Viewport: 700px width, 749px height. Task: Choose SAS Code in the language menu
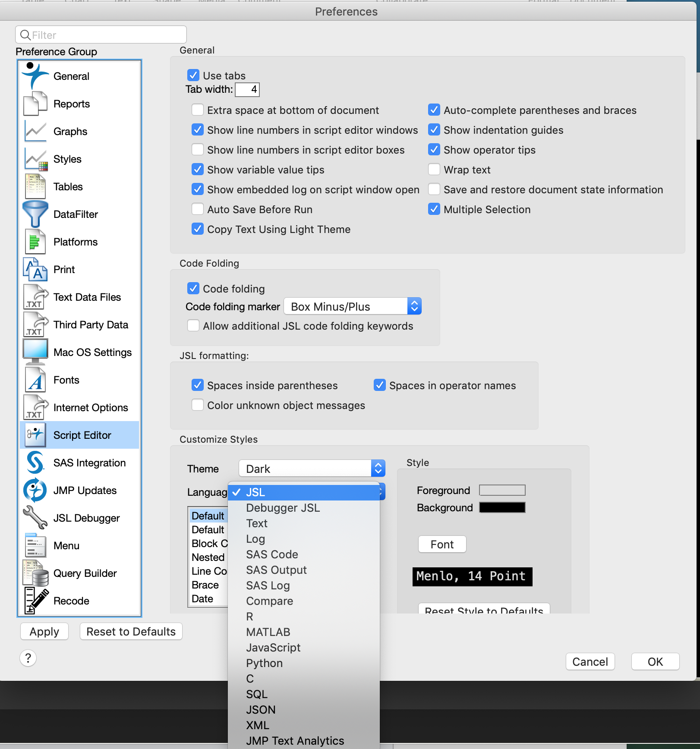[x=271, y=554]
